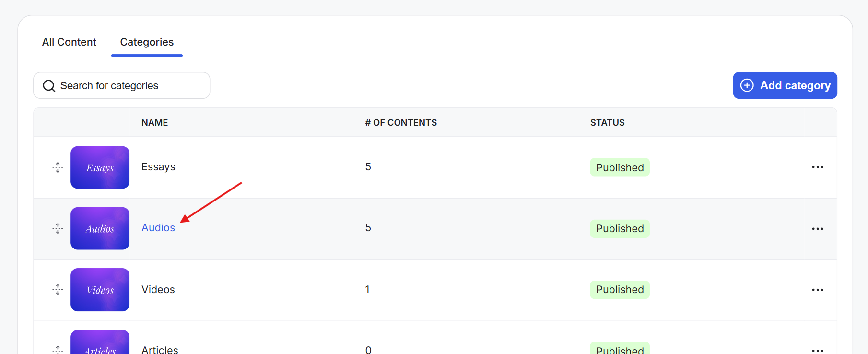Open the Essays category name
The image size is (868, 354).
coord(158,167)
